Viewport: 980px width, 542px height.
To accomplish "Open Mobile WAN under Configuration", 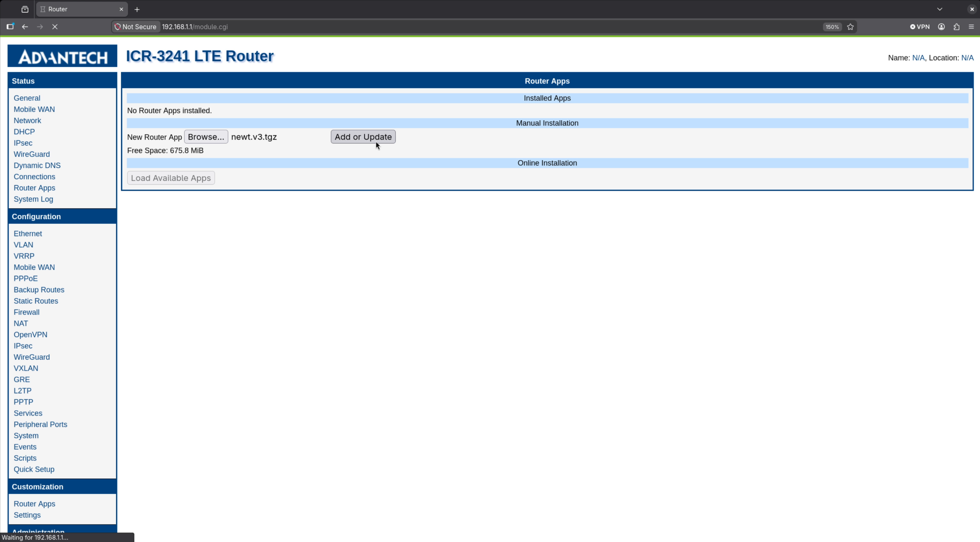I will [34, 267].
